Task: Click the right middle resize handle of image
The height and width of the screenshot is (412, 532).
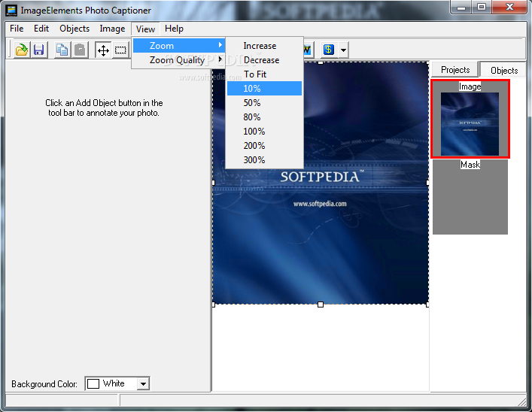Action: (427, 183)
